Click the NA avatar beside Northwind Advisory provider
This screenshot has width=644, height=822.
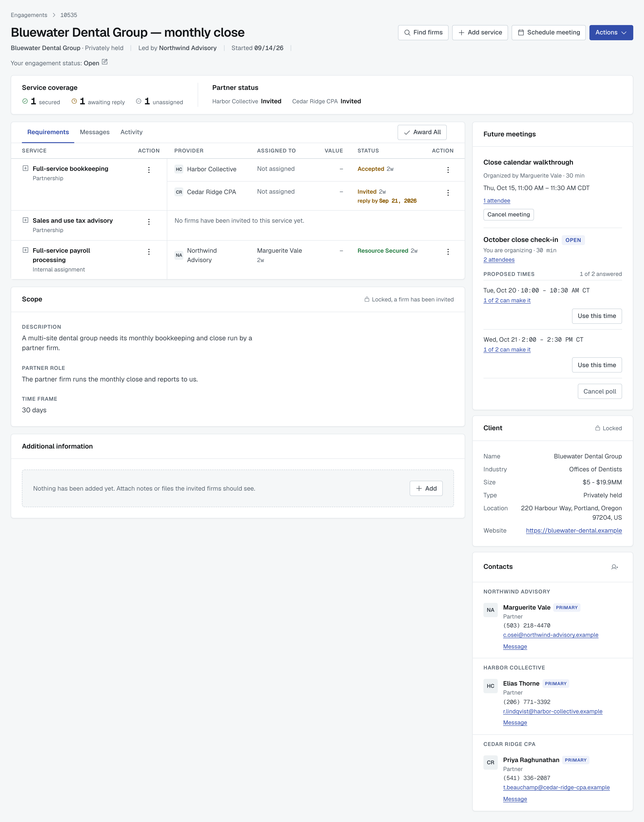pyautogui.click(x=179, y=255)
